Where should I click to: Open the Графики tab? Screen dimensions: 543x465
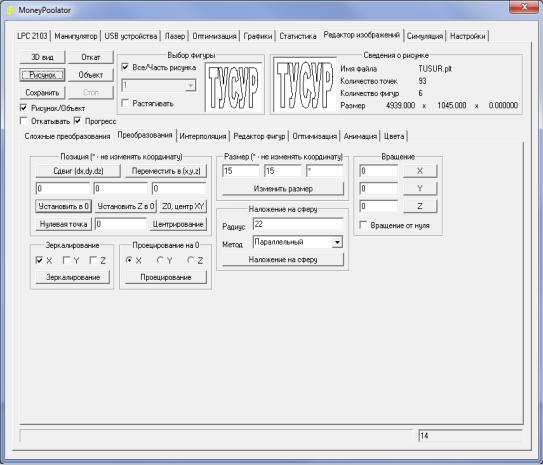tap(258, 36)
